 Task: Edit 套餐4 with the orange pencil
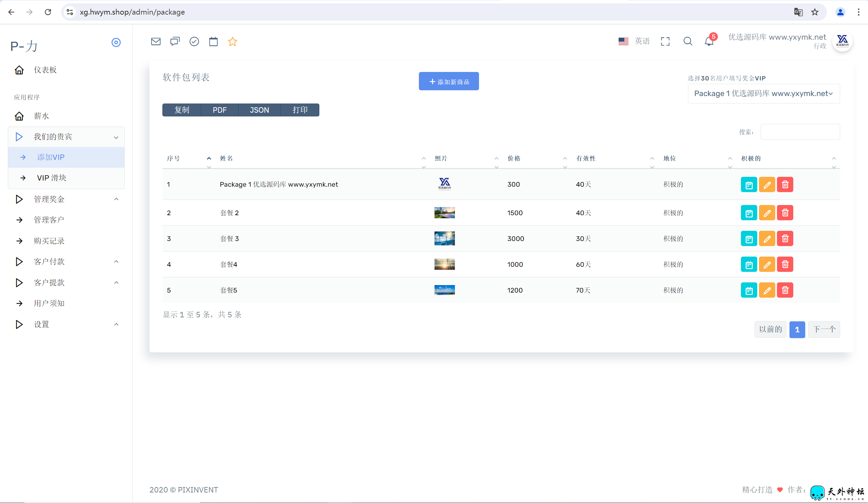click(767, 265)
